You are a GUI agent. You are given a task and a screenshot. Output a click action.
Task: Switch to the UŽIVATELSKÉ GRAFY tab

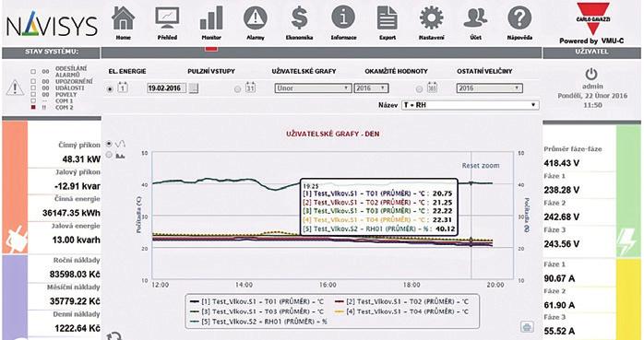click(x=304, y=71)
